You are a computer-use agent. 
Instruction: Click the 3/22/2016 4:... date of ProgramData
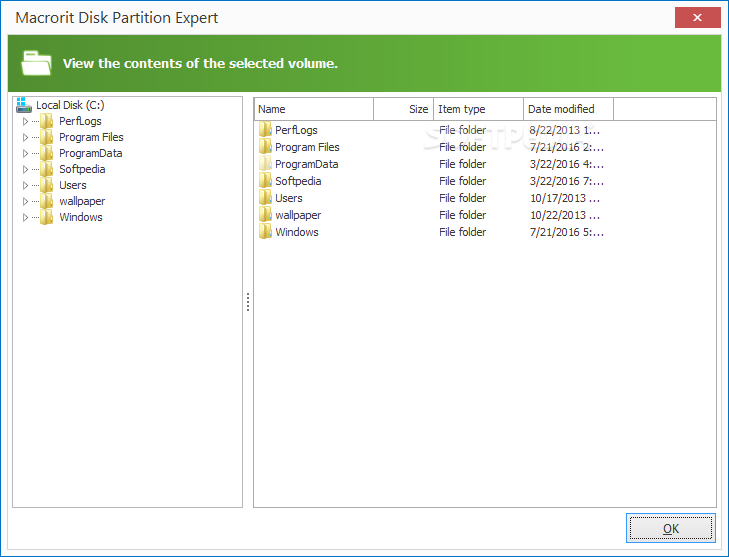pyautogui.click(x=567, y=164)
